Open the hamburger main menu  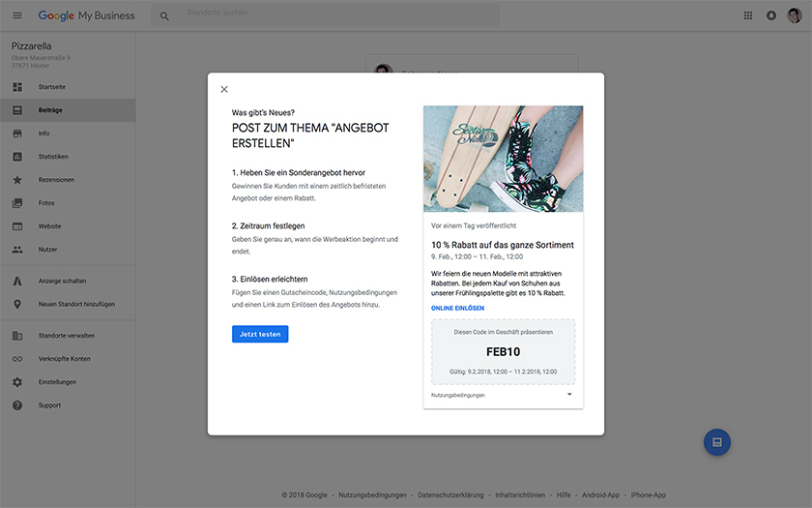(16, 15)
